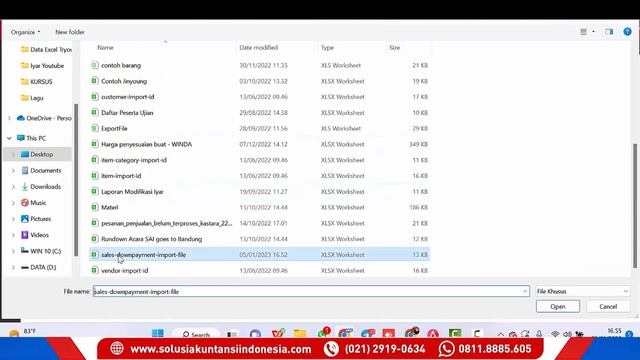Viewport: 640px width, 360px height.
Task: Select the Iyar Youtube folder
Action: (x=42, y=65)
